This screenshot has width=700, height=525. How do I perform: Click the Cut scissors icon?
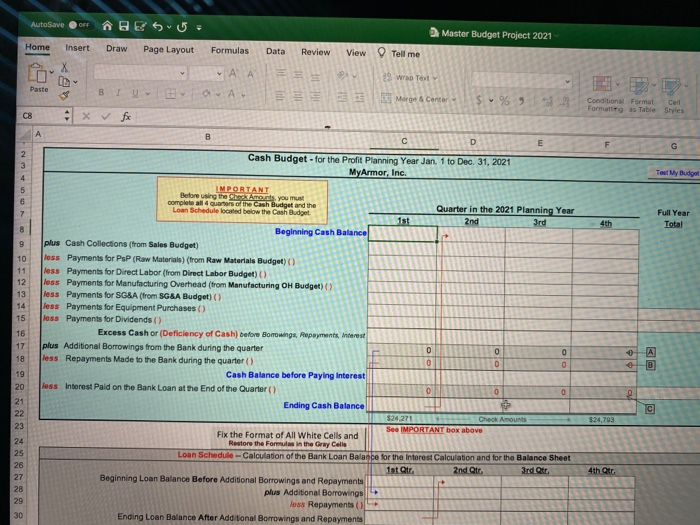point(65,67)
